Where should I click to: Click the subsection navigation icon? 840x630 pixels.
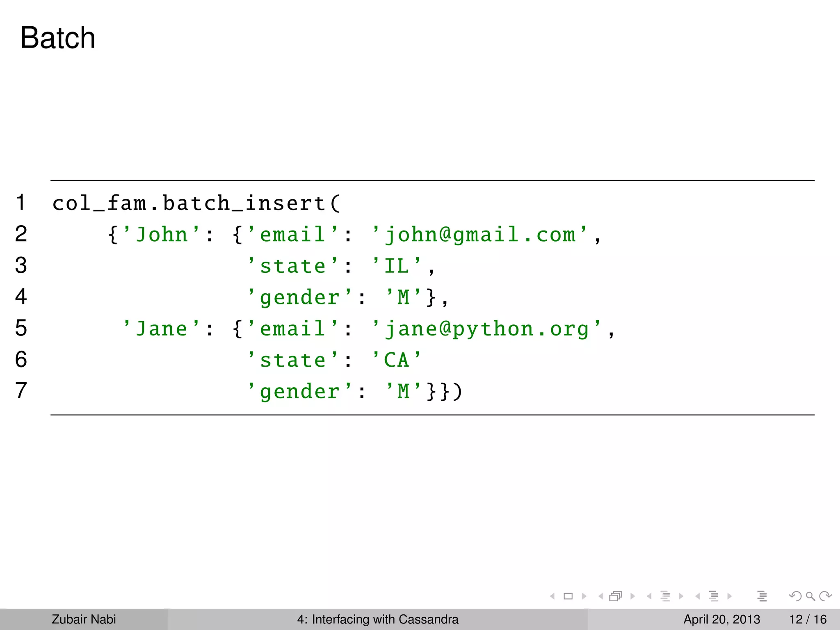tap(665, 596)
